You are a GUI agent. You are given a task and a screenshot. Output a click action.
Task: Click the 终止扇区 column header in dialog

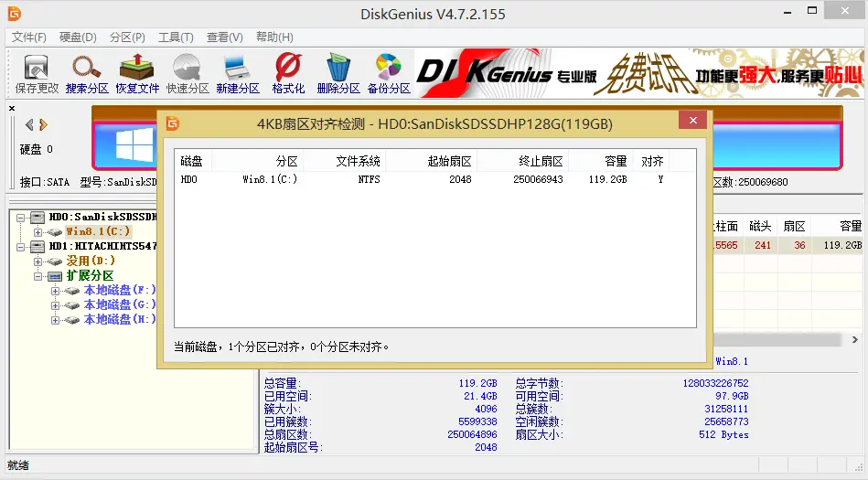tap(522, 161)
